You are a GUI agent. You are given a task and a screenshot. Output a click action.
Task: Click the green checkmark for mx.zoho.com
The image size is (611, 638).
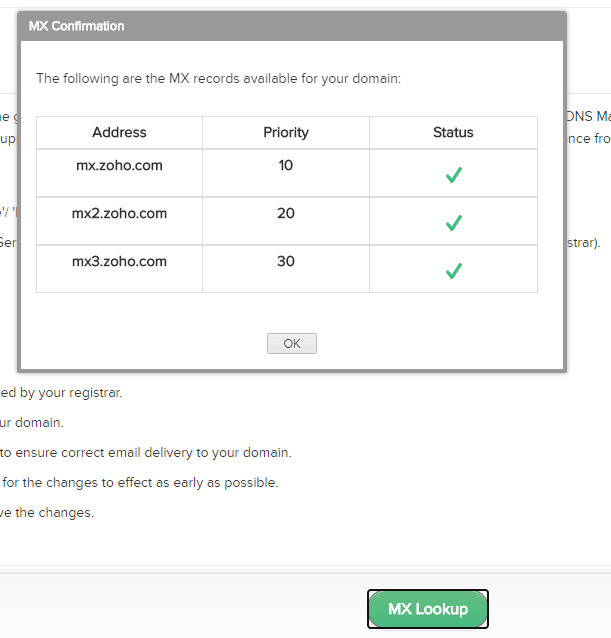coord(454,175)
